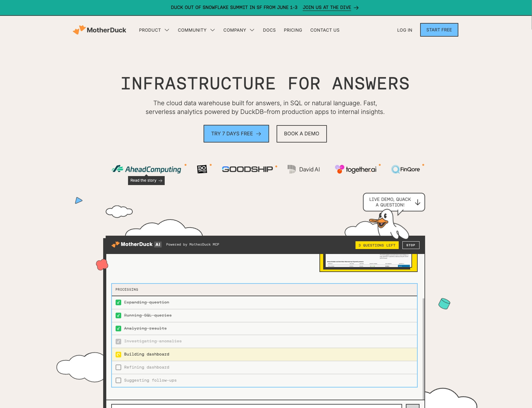Click MotherDuck AI logo in demo panel

[136, 244]
